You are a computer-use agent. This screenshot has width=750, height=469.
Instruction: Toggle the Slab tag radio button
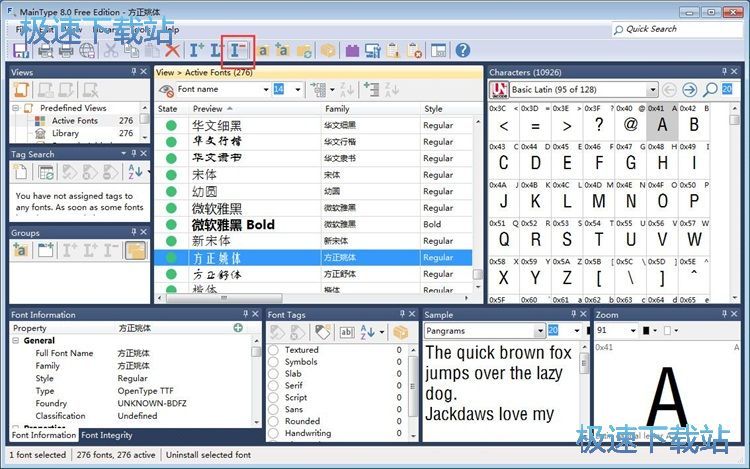(x=273, y=373)
